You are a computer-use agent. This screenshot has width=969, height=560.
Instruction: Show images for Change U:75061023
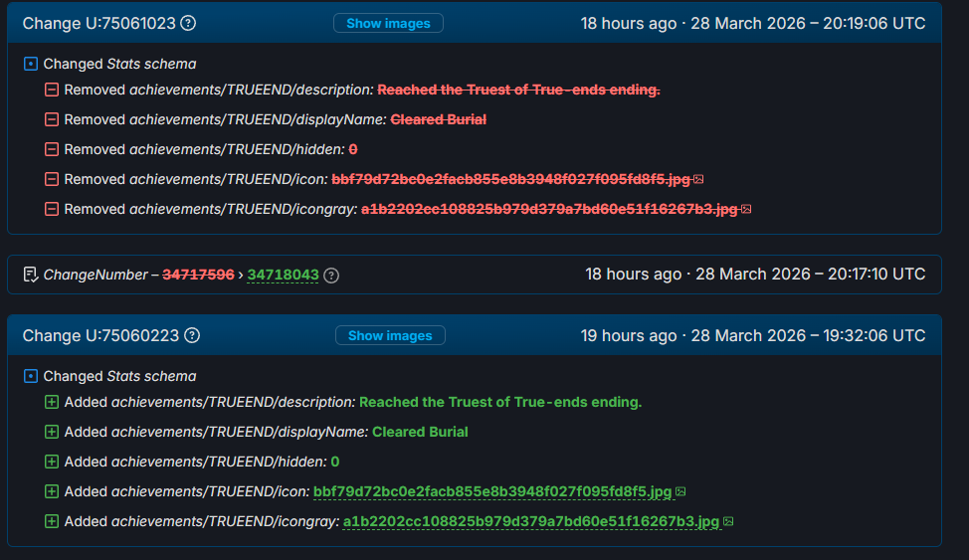[388, 24]
